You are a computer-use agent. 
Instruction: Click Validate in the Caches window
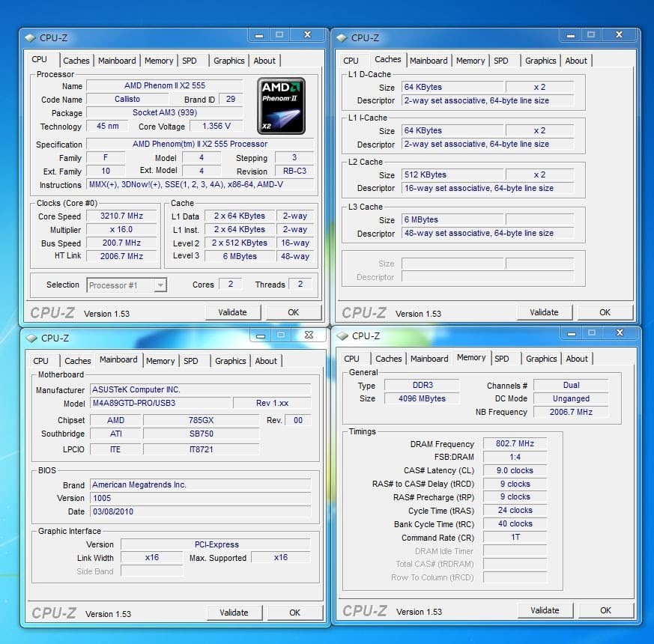coord(545,312)
